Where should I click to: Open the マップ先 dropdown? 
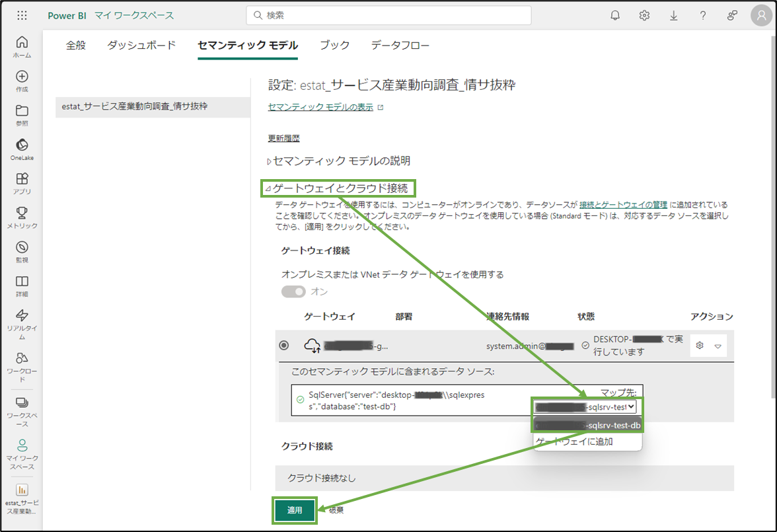tap(585, 407)
